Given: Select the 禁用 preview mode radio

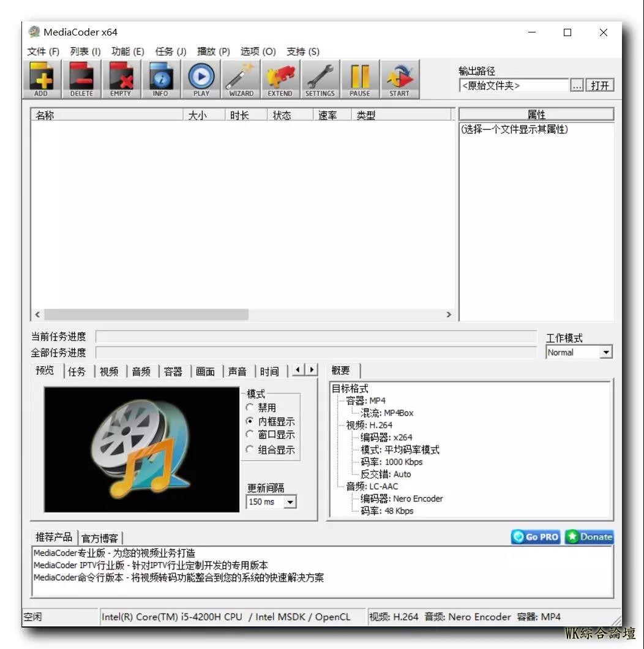Looking at the screenshot, I should (250, 407).
